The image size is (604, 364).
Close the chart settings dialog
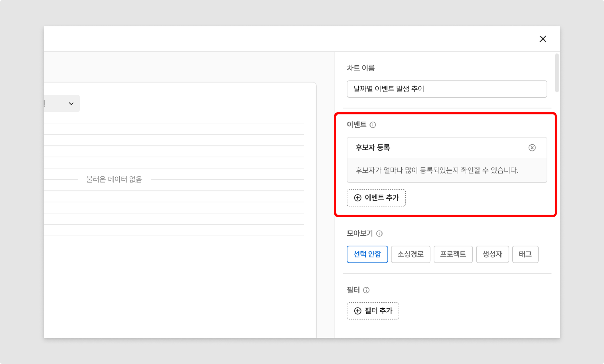point(543,39)
